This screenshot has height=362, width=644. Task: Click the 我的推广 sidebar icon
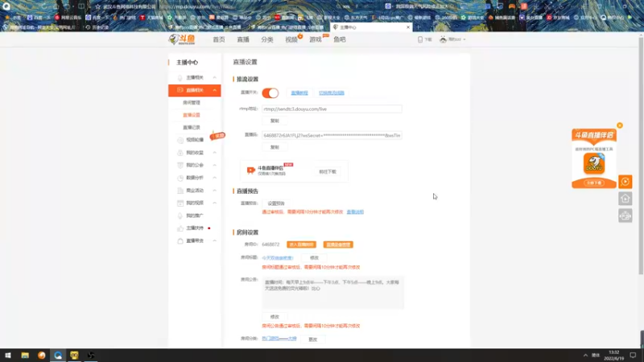coord(180,216)
